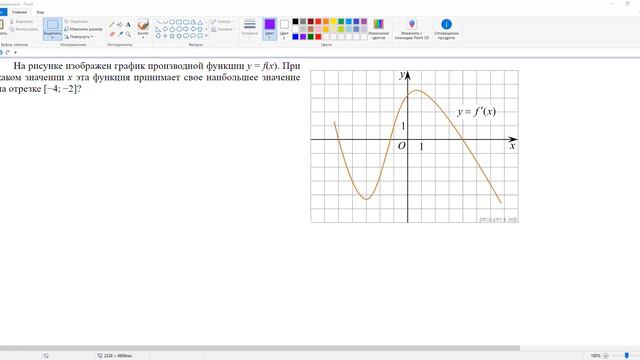Pick the custom blue swatch in bottom row

coord(295,37)
